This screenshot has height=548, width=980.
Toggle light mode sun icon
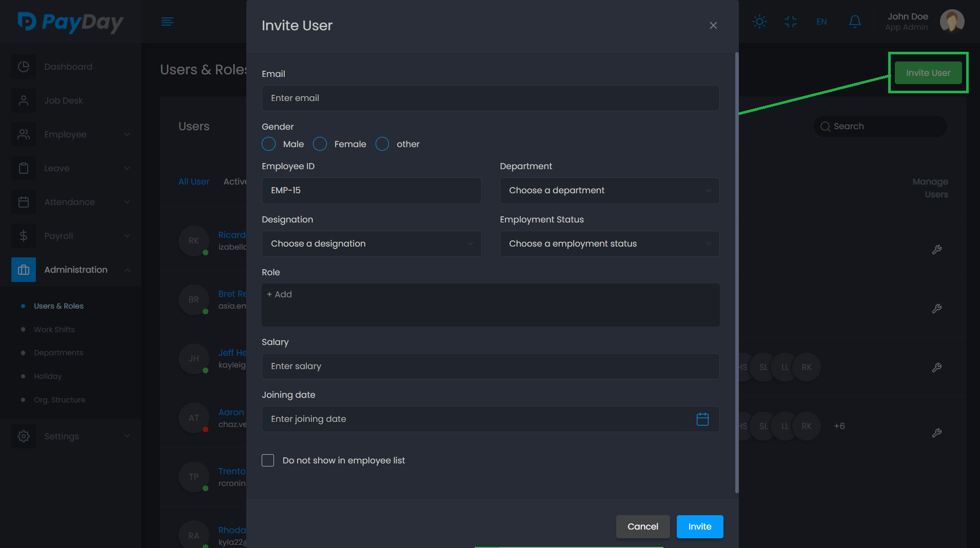pos(759,22)
